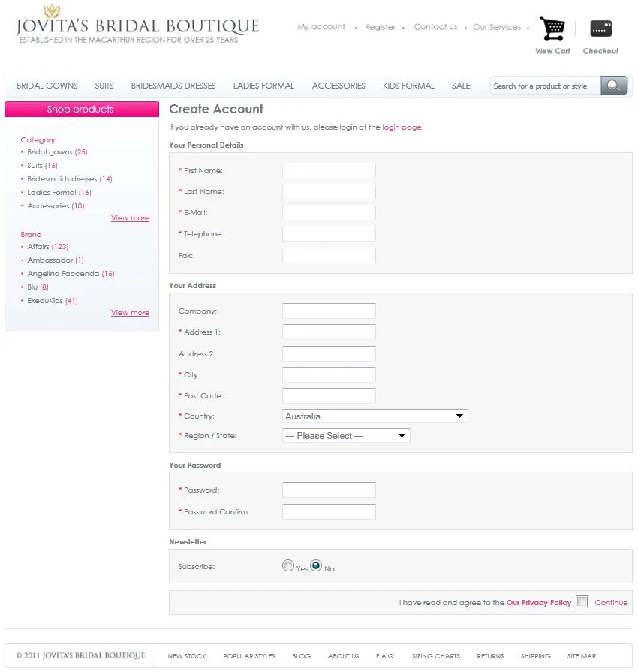Switch to the BRIDESMAIDS DRESSES tab
This screenshot has height=672, width=638.
173,85
